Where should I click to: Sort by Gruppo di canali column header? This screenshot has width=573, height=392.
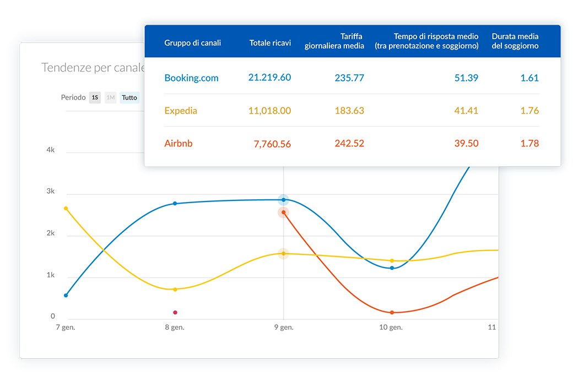tap(193, 43)
